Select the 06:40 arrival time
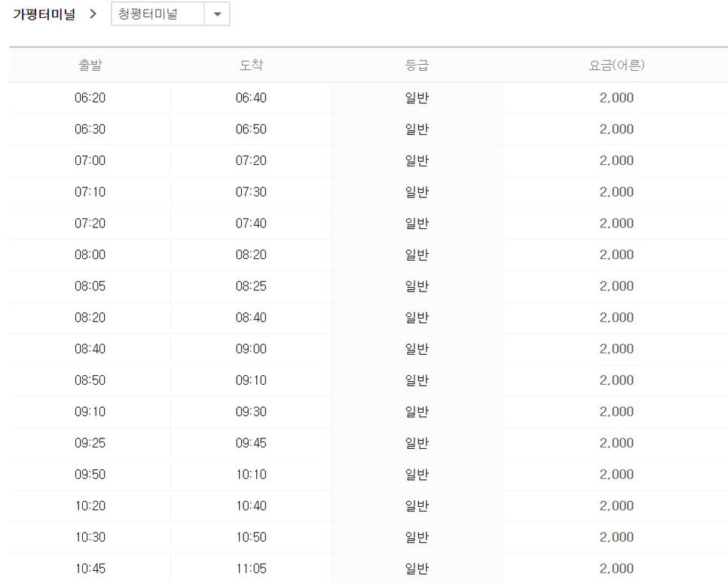The width and height of the screenshot is (728, 583). tap(251, 98)
